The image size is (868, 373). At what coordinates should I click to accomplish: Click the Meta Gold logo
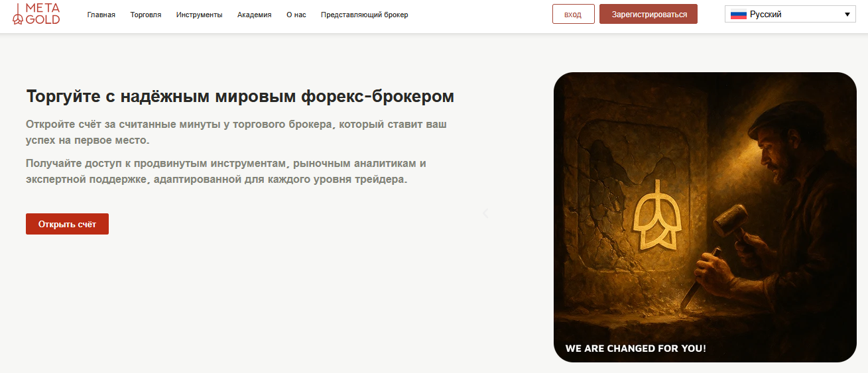[x=36, y=14]
